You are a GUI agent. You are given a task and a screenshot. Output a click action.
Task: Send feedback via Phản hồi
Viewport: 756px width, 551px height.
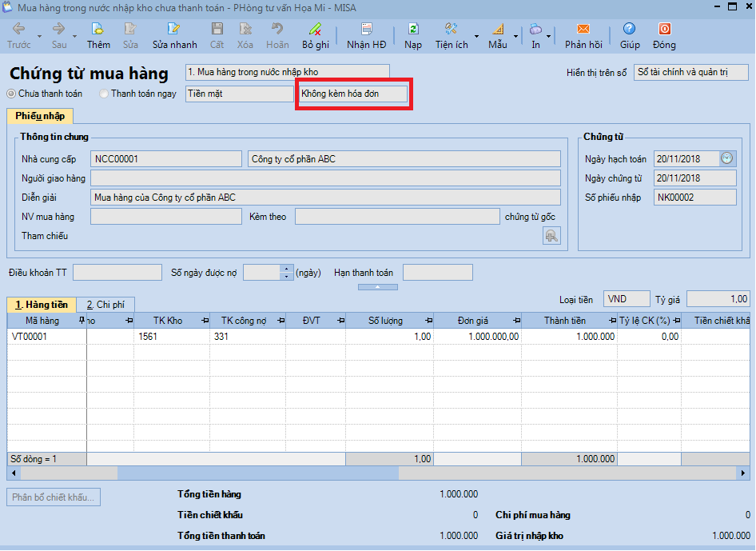[583, 36]
